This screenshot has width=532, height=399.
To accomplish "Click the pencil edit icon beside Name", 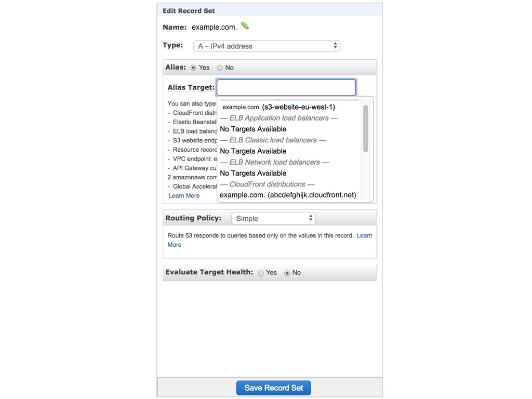I will click(x=245, y=26).
